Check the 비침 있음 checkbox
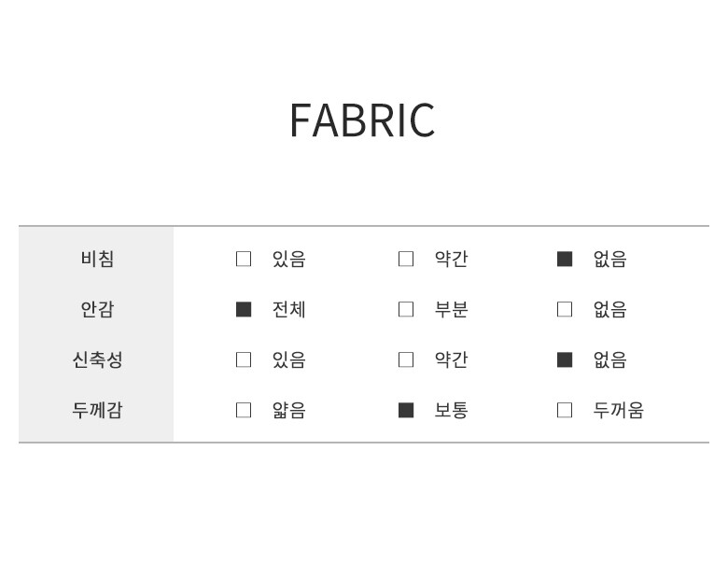This screenshot has height=563, width=728. pyautogui.click(x=244, y=259)
